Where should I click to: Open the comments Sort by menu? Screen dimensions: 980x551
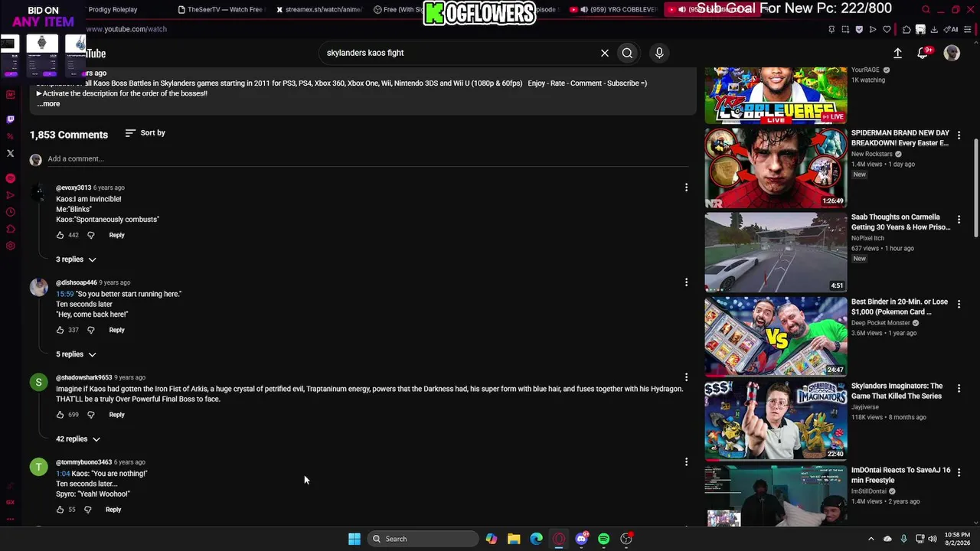[145, 133]
